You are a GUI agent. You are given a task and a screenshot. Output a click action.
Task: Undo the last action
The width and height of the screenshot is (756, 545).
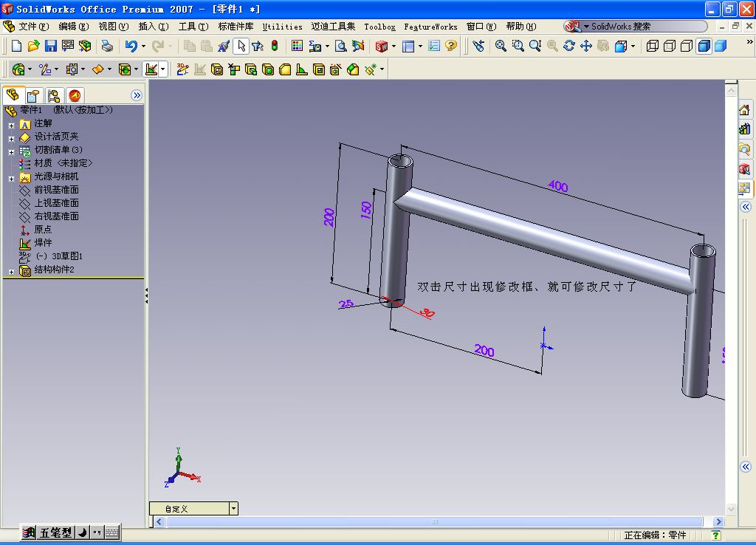(131, 46)
